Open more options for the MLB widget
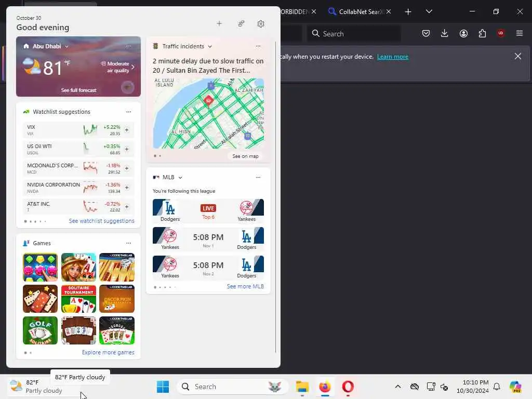The width and height of the screenshot is (532, 399). [258, 177]
